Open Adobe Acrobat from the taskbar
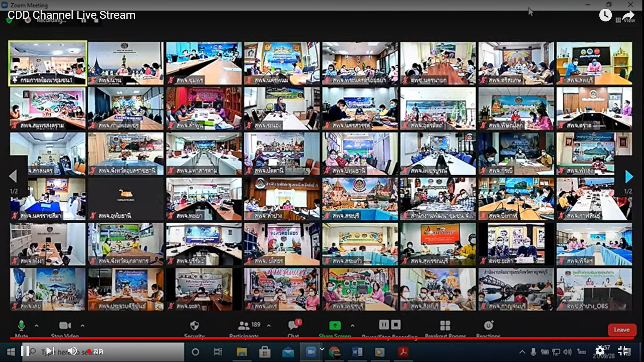The image size is (644, 362). coord(403,352)
